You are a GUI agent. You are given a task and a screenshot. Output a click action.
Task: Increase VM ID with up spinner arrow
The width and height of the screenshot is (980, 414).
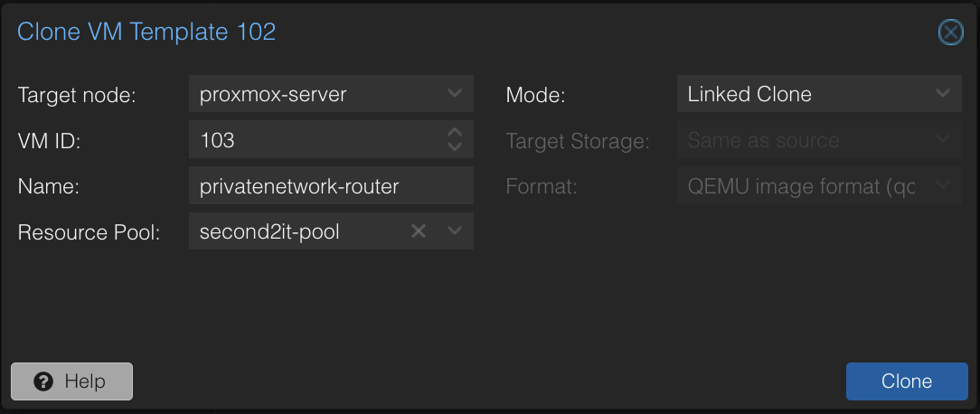coord(455,133)
